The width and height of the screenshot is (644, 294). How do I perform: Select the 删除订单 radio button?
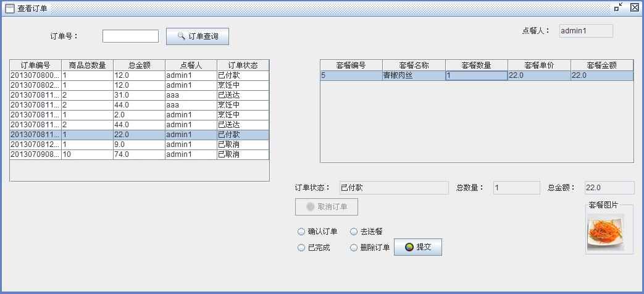[370, 248]
